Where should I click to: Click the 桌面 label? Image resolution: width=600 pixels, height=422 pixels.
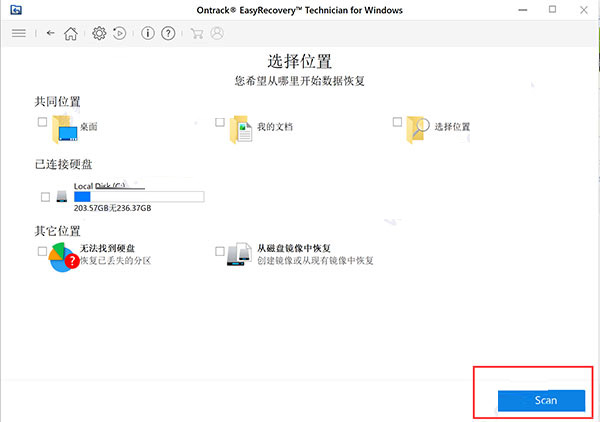tap(88, 127)
